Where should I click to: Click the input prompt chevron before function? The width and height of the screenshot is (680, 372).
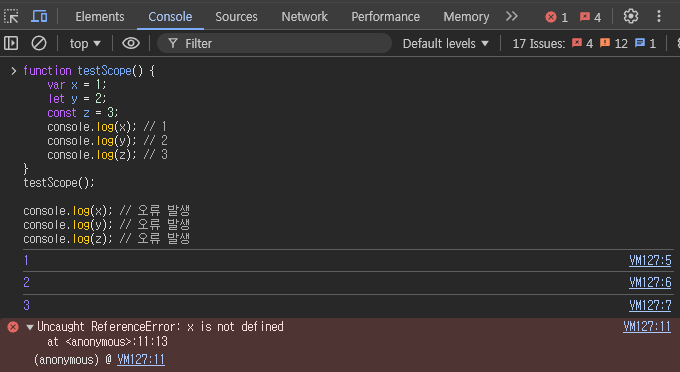click(x=13, y=71)
